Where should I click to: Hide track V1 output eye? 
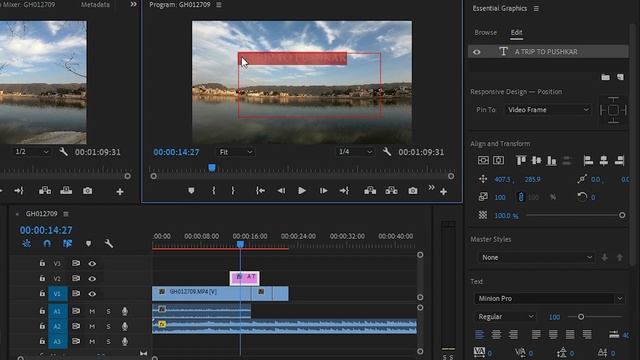tap(92, 294)
